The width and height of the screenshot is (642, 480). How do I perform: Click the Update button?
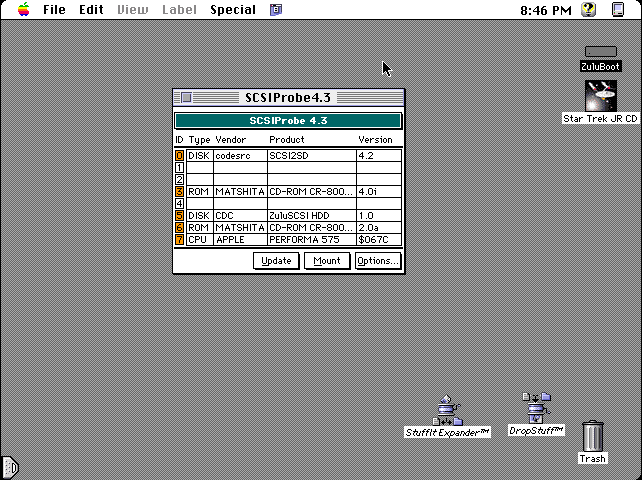pos(276,261)
